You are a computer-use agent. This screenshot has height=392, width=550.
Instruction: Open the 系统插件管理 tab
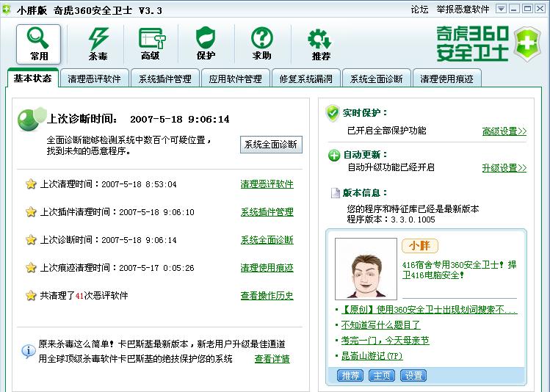click(x=165, y=79)
